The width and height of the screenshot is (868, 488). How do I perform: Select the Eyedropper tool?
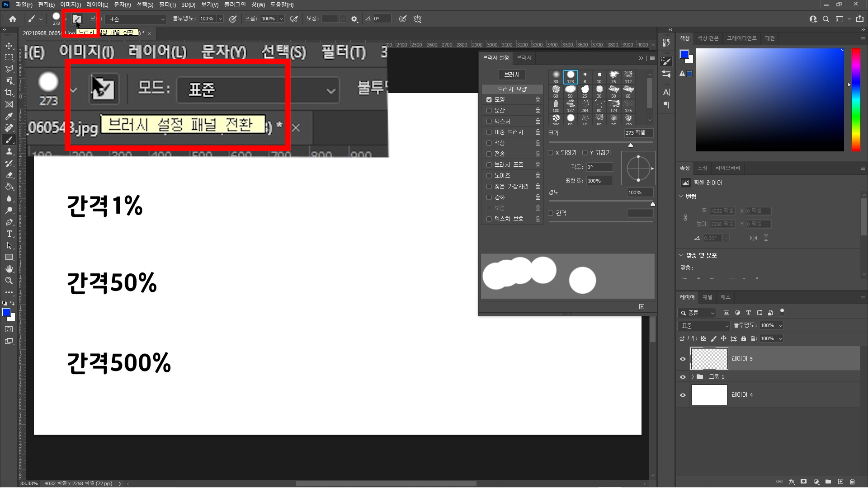click(9, 116)
